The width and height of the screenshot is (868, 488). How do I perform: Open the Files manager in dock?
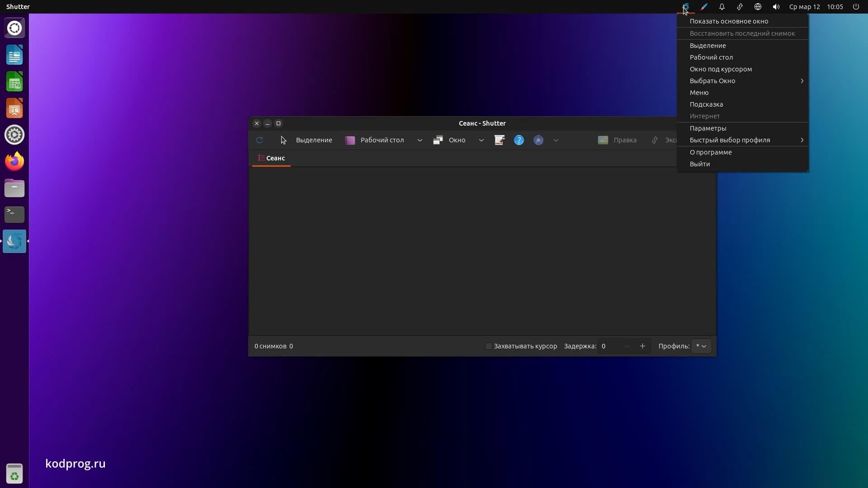coord(14,188)
